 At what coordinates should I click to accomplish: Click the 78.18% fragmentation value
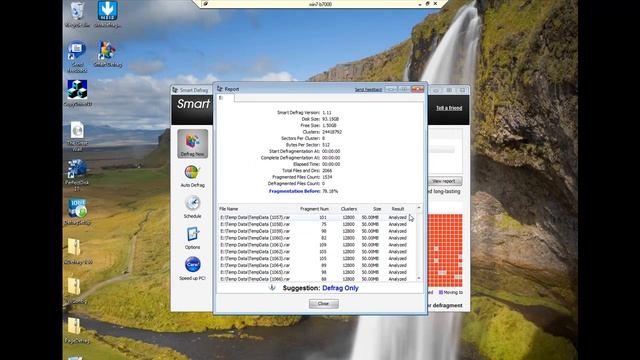[330, 191]
